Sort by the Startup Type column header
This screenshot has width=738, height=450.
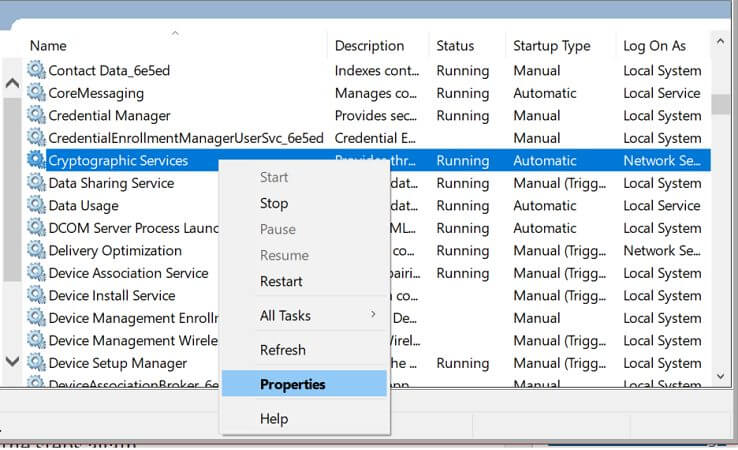tap(551, 46)
